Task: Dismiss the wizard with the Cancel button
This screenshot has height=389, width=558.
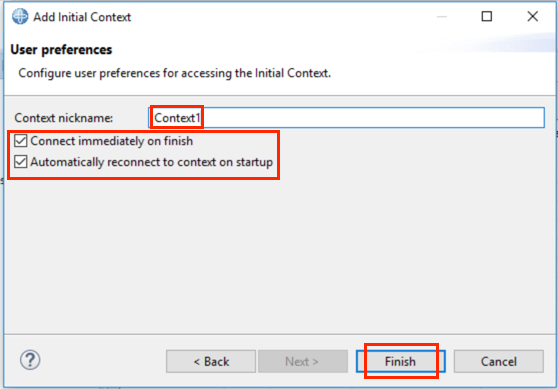Action: (499, 361)
